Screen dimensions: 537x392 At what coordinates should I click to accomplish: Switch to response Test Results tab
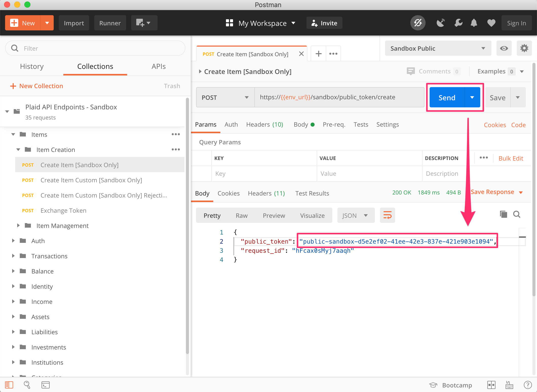point(312,193)
